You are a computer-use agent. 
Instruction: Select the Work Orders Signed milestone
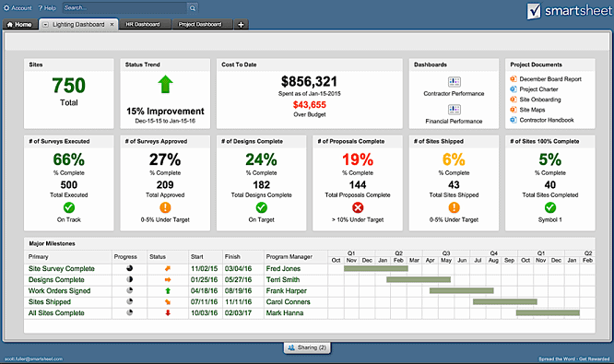60,291
